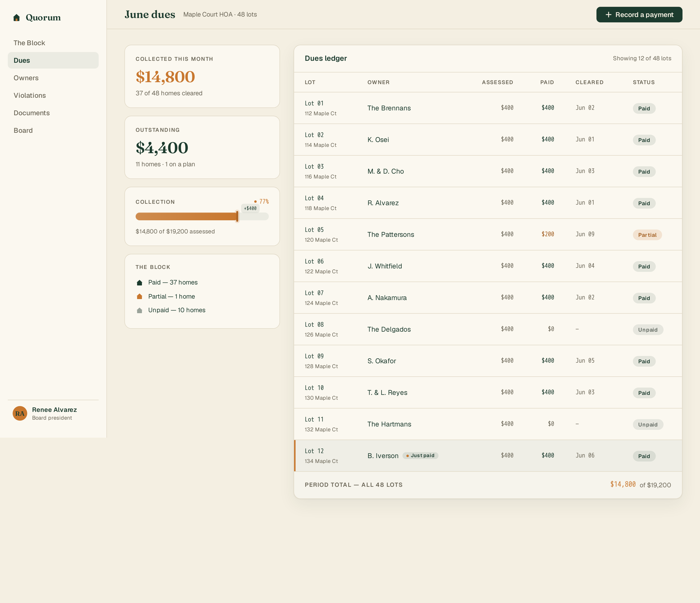Select owner The Delgados
The height and width of the screenshot is (603, 700).
389,329
